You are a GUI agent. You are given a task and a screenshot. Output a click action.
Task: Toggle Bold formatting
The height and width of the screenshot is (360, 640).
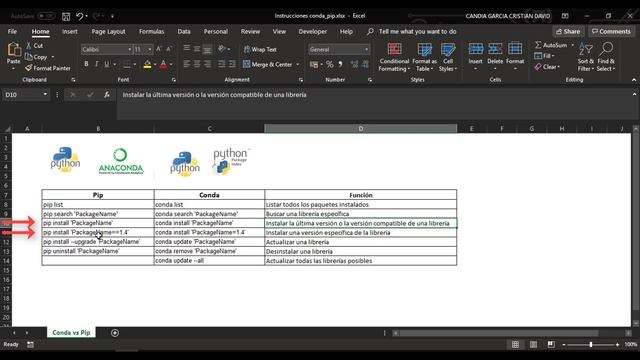tap(86, 64)
